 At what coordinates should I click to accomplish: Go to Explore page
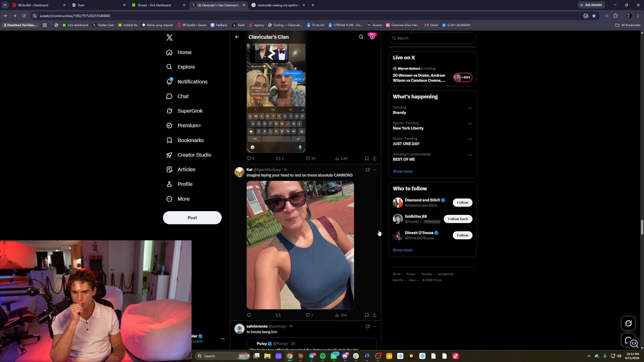point(181,67)
